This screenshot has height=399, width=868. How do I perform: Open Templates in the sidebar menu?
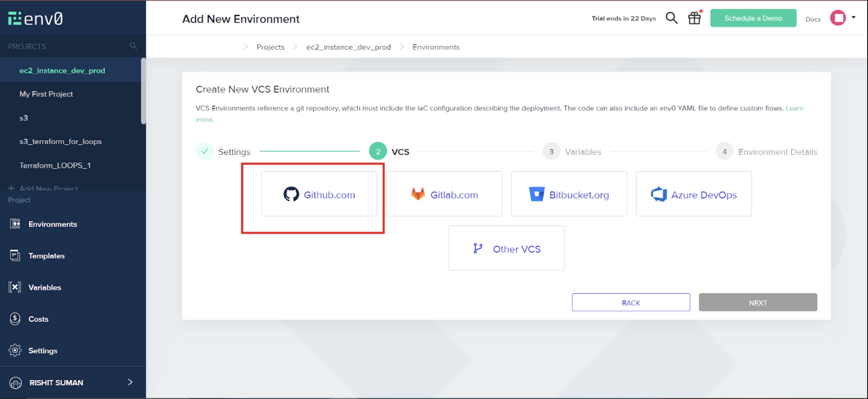click(x=46, y=255)
